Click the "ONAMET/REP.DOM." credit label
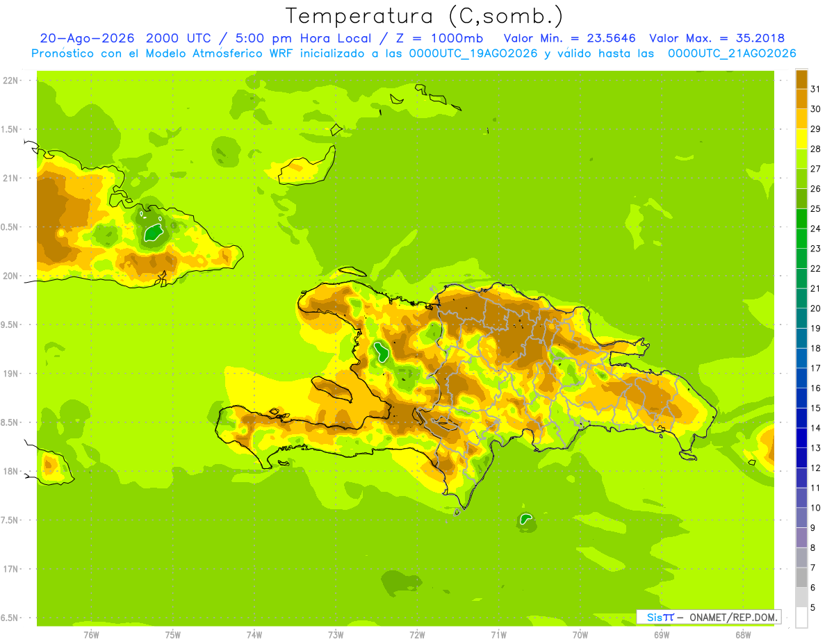Viewport: 834px width, 644px height. pyautogui.click(x=733, y=617)
